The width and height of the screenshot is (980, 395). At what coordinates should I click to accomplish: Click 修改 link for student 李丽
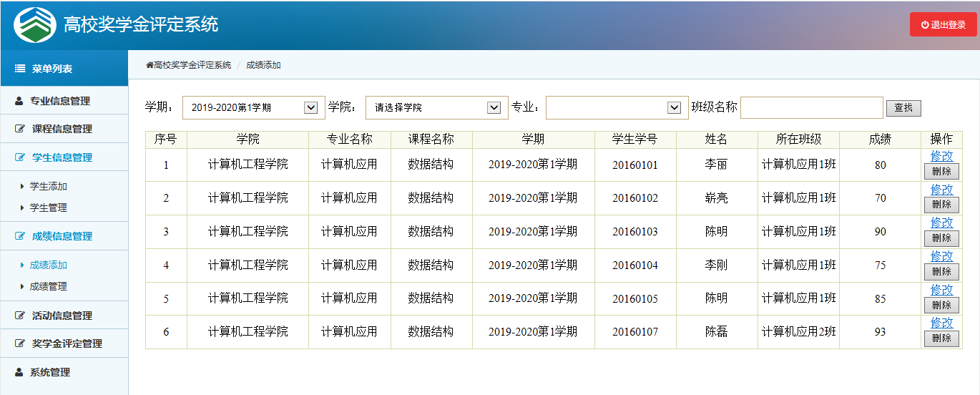pyautogui.click(x=941, y=155)
